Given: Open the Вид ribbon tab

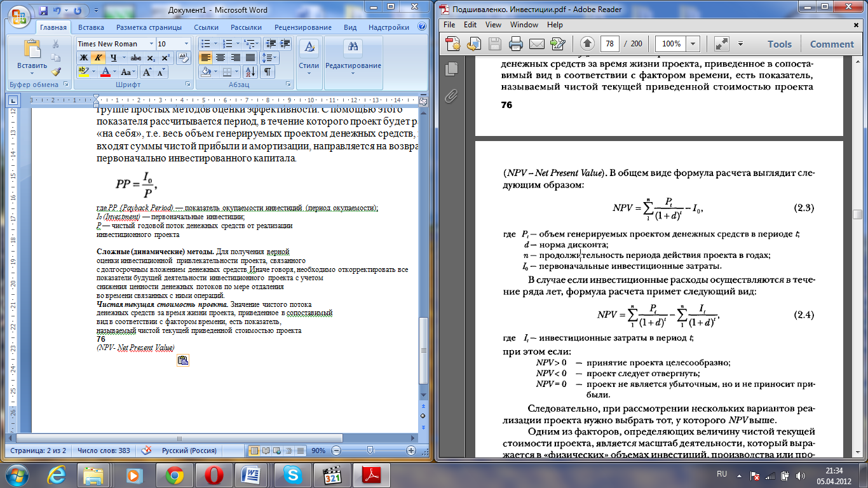Looking at the screenshot, I should point(350,27).
